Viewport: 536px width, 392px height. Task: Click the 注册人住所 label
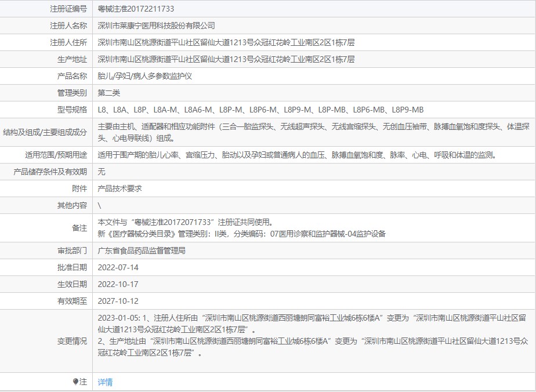68,42
